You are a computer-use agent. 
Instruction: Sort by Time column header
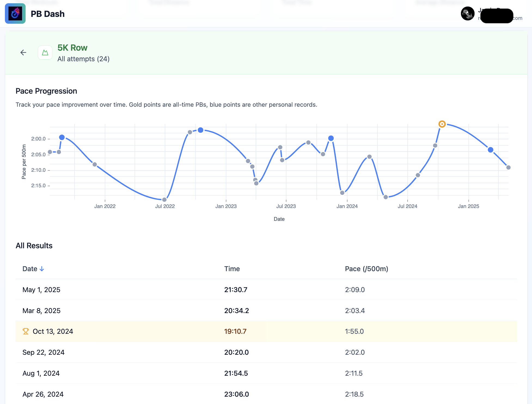pos(232,269)
